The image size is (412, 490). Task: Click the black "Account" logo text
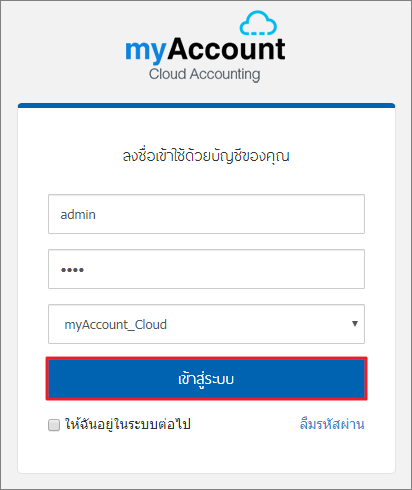coord(226,49)
